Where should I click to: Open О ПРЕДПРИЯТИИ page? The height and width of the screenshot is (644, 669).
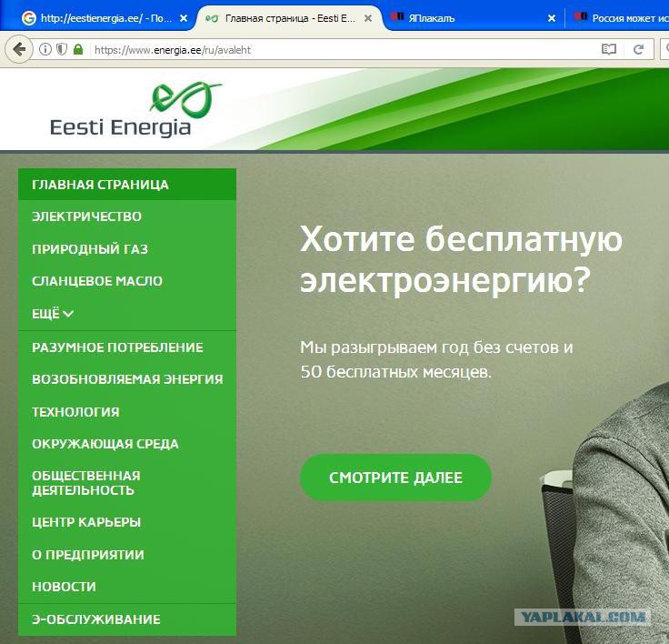pos(127,555)
